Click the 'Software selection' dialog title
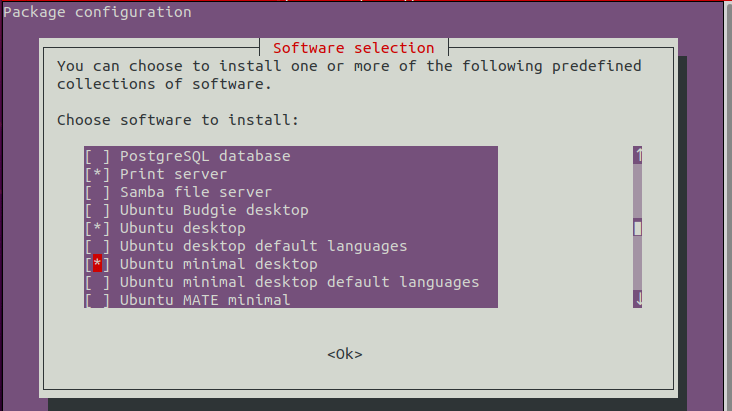This screenshot has width=732, height=411. coord(353,48)
